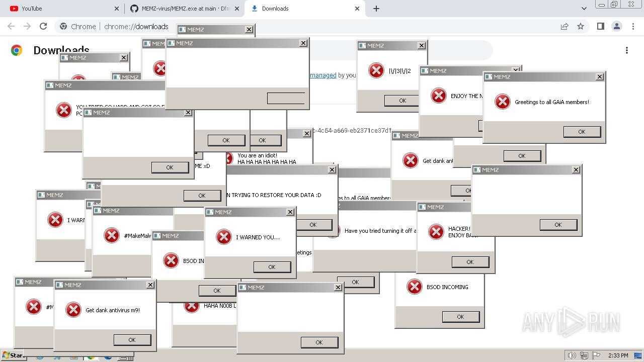Close the Downloads tab
This screenshot has width=644, height=362.
pyautogui.click(x=357, y=9)
